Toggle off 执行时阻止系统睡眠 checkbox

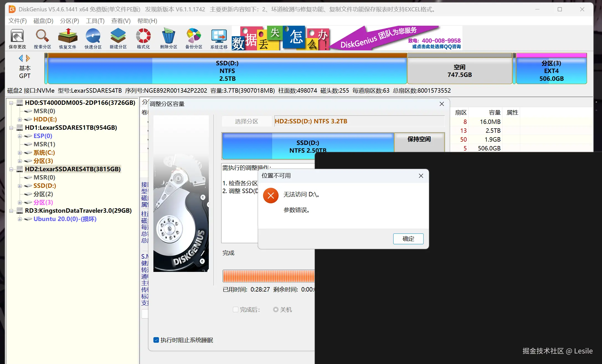(x=156, y=340)
